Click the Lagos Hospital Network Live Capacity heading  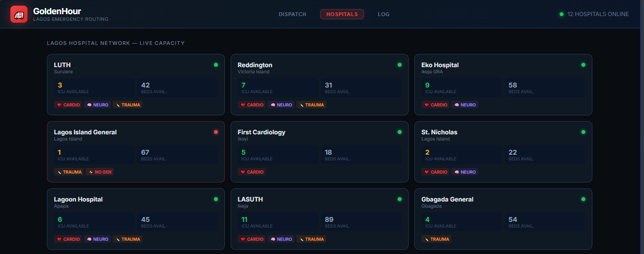coord(116,43)
